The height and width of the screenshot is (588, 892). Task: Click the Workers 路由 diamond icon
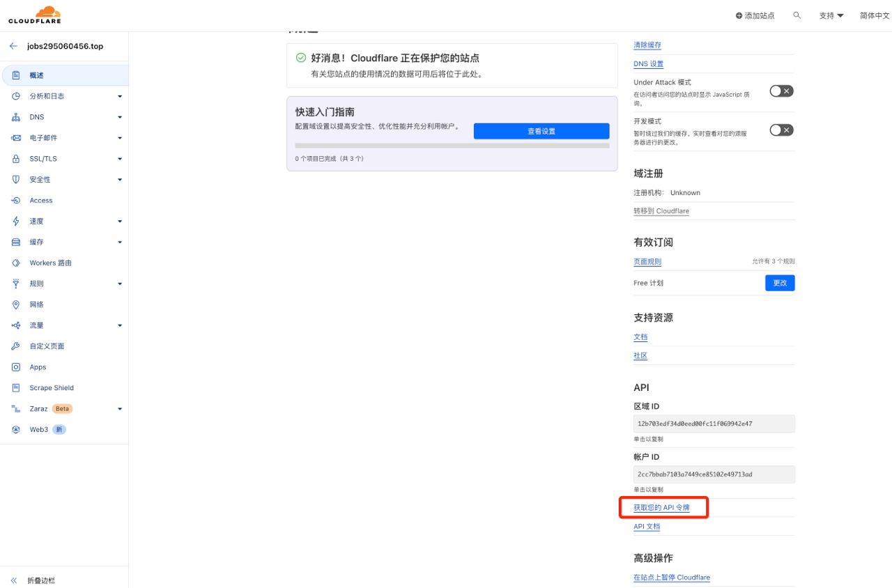coord(16,263)
